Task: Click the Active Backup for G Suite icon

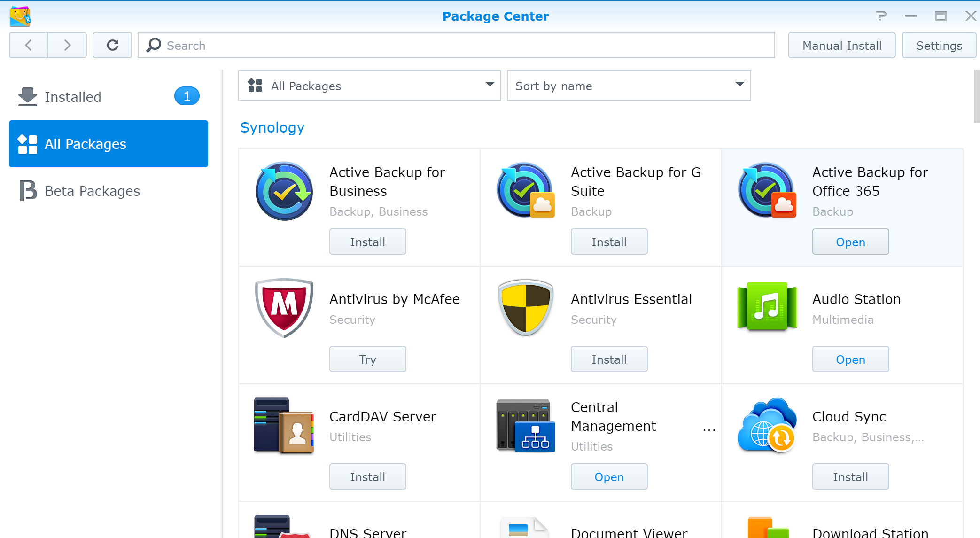Action: tap(525, 191)
